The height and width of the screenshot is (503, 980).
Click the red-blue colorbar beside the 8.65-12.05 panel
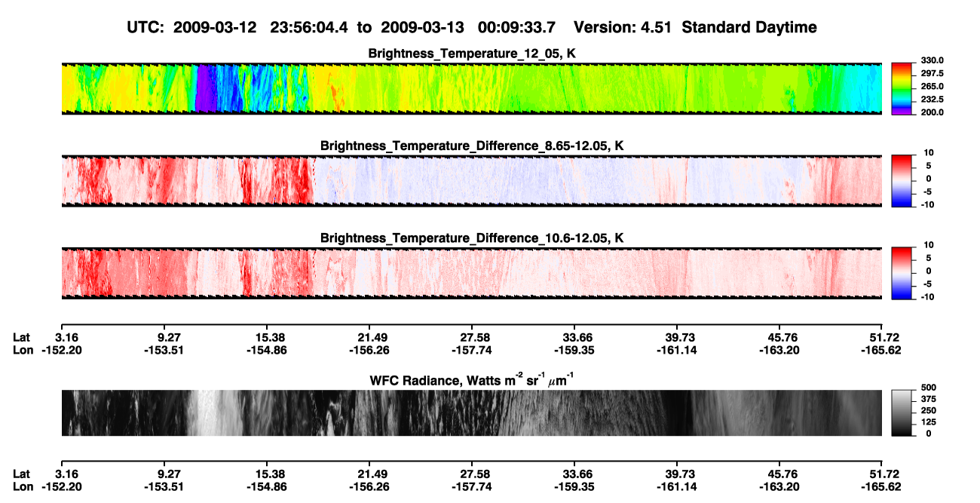(902, 181)
